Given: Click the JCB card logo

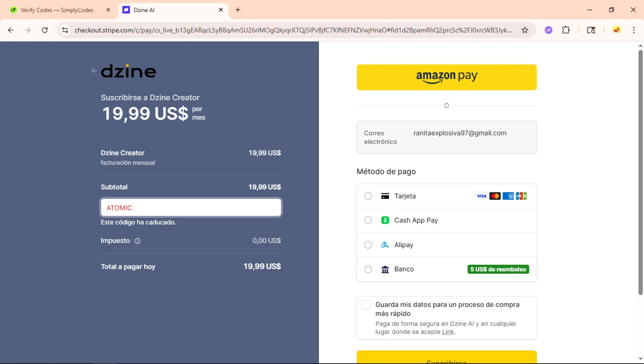Looking at the screenshot, I should click(x=521, y=196).
